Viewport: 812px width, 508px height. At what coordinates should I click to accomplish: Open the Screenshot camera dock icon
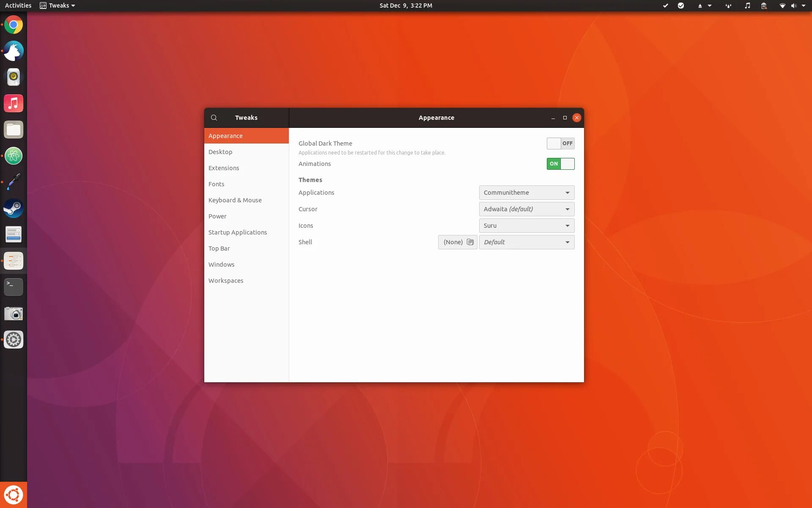[14, 314]
